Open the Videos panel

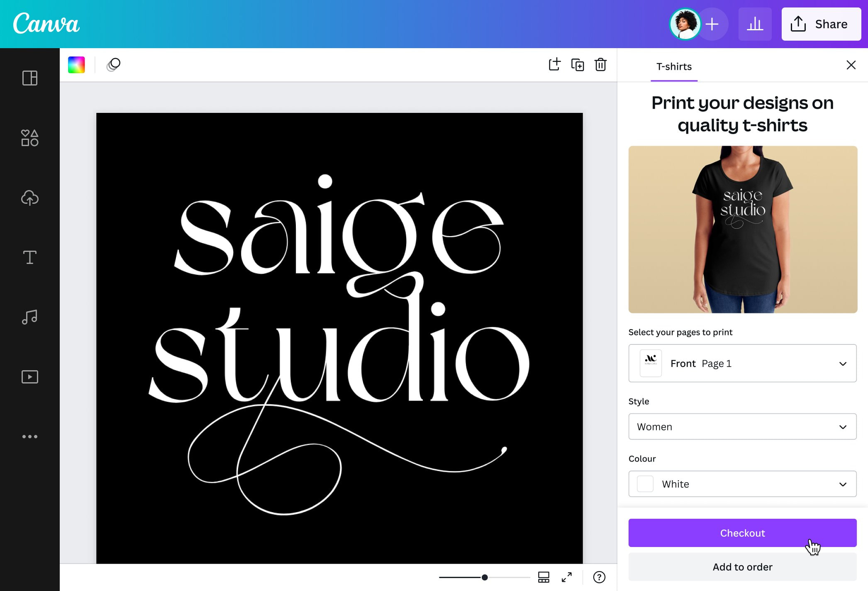point(29,376)
